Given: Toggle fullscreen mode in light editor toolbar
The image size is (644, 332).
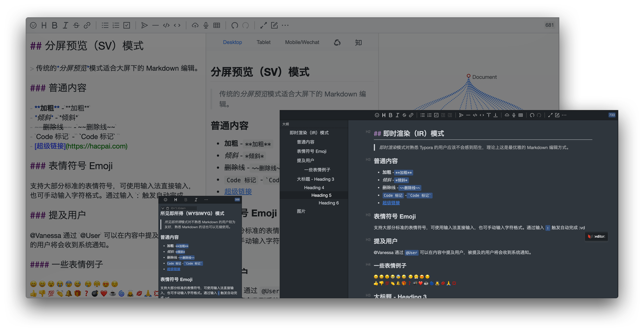Looking at the screenshot, I should pyautogui.click(x=263, y=25).
